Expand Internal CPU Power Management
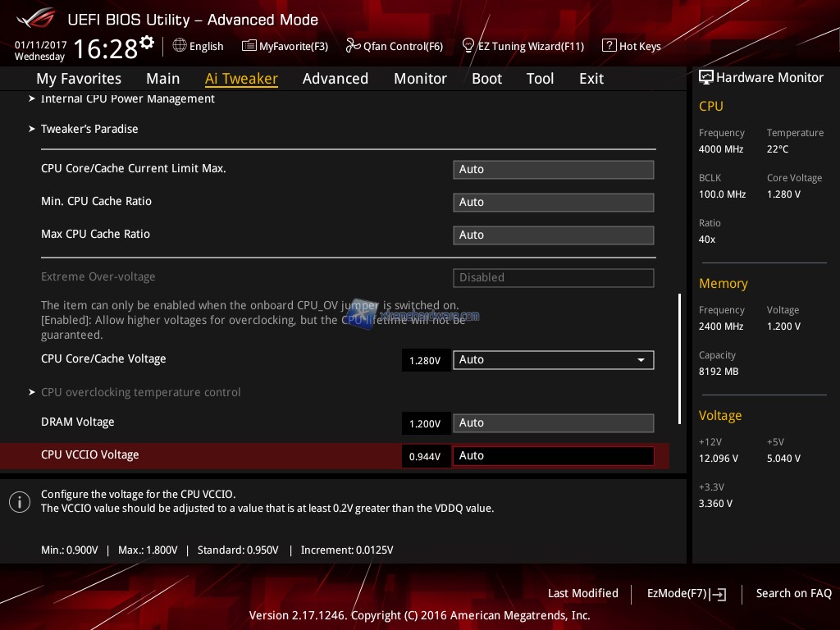Image resolution: width=840 pixels, height=630 pixels. pyautogui.click(x=127, y=99)
